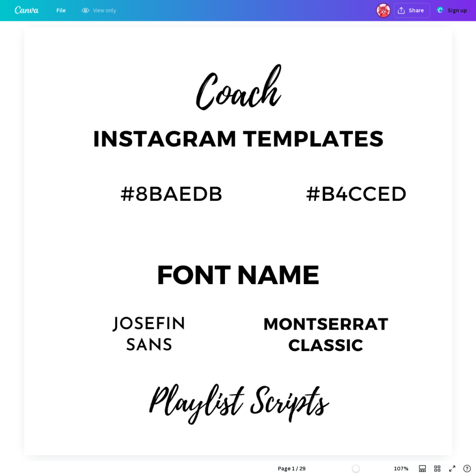Switch to scroll view icon
Viewport: 476px width, 476px height.
pyautogui.click(x=422, y=469)
